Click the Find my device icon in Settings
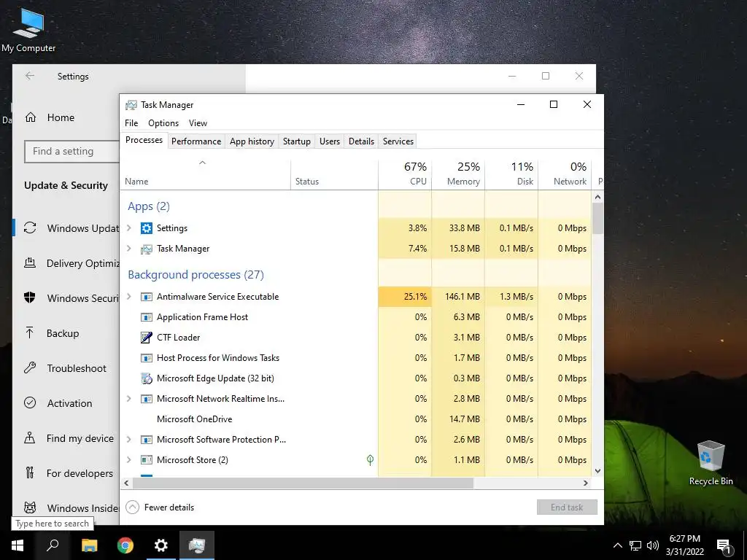The height and width of the screenshot is (560, 747). click(x=29, y=438)
